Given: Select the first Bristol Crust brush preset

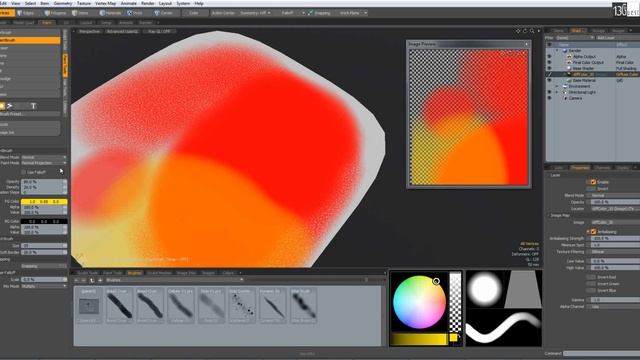Looking at the screenshot, I should tap(119, 306).
